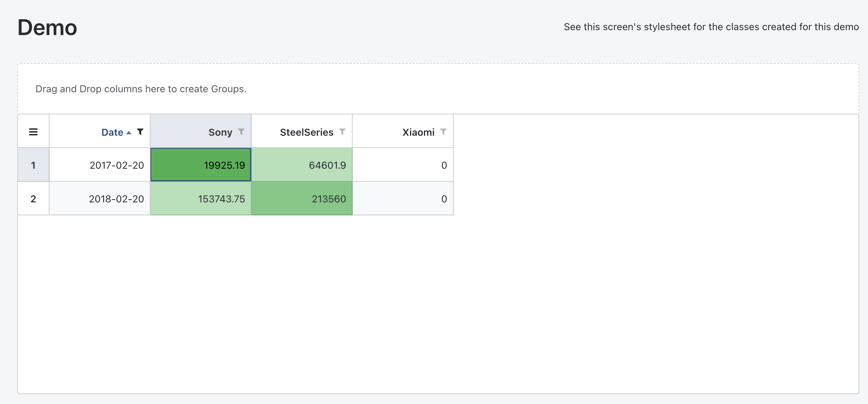Select the SteelSeries cell showing 213560

click(x=301, y=198)
